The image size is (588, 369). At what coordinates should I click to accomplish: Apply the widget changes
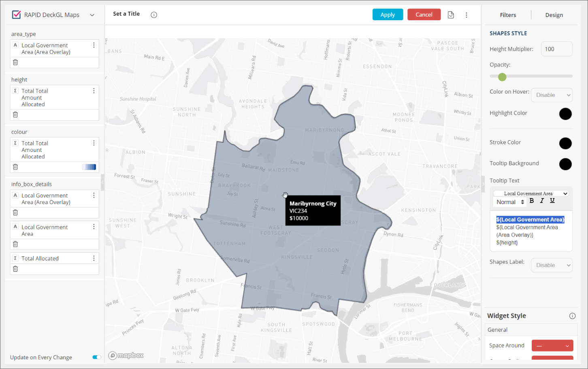click(388, 15)
